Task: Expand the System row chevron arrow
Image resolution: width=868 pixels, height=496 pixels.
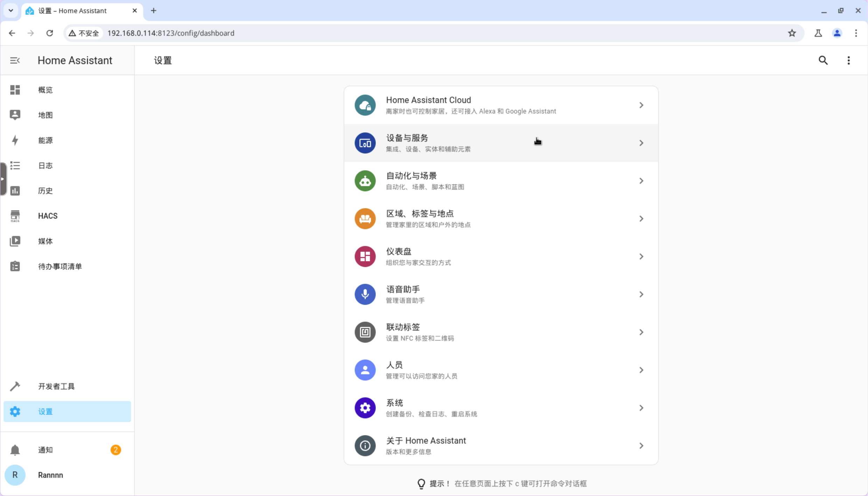Action: tap(641, 408)
